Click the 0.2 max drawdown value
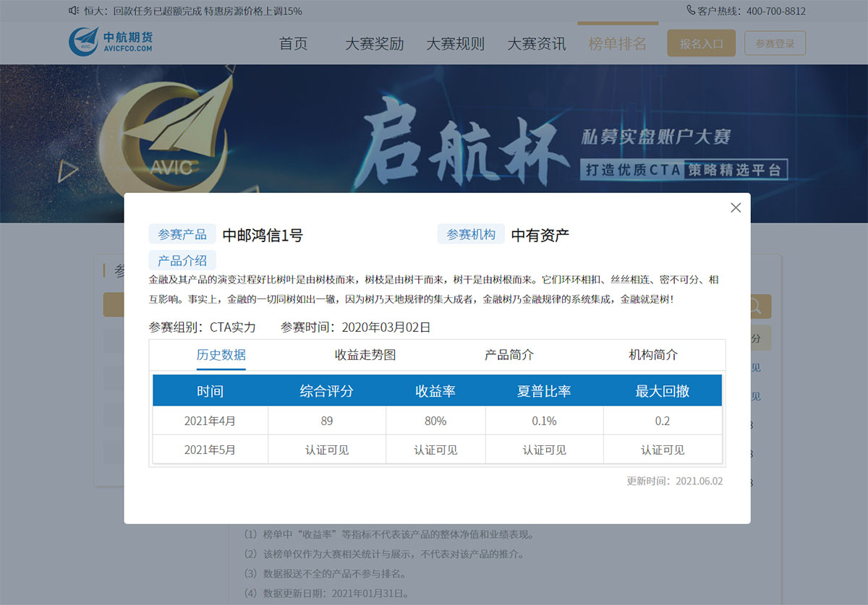 coord(663,421)
